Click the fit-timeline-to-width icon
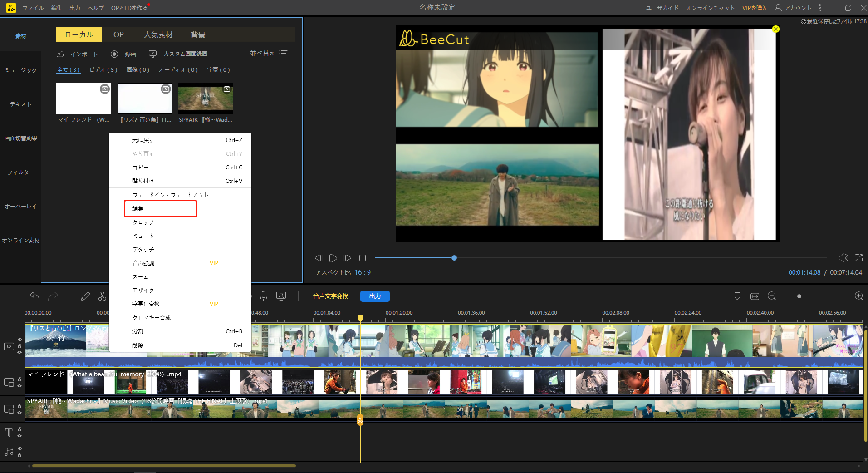 [x=755, y=296]
